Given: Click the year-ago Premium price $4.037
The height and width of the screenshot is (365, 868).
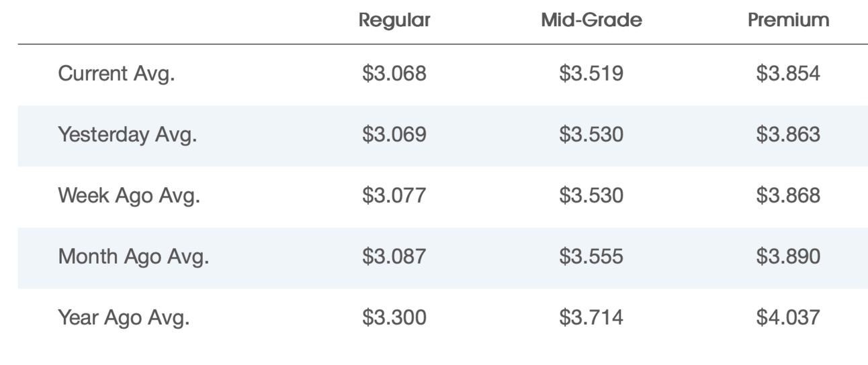Looking at the screenshot, I should (788, 317).
